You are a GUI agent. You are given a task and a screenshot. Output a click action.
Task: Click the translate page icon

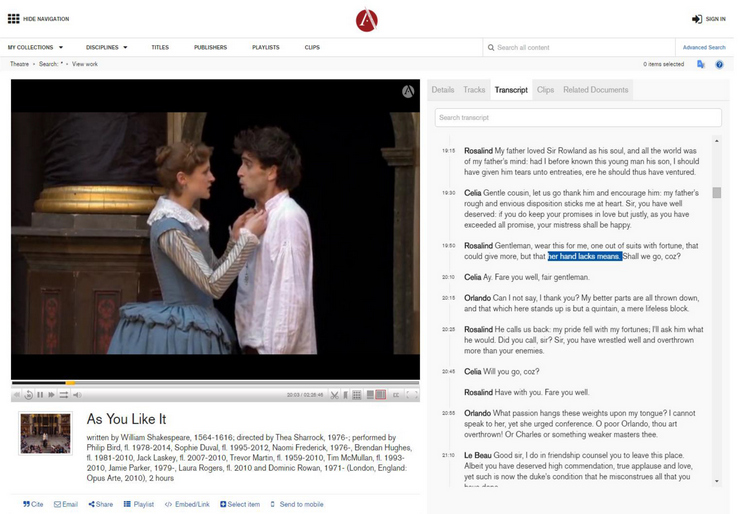coord(701,64)
